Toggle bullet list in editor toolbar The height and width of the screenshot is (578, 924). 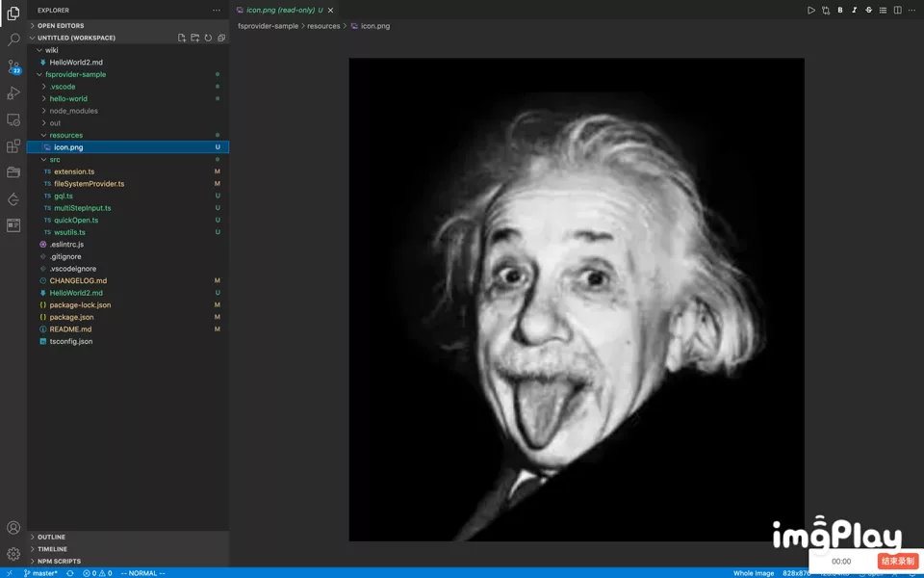[883, 10]
